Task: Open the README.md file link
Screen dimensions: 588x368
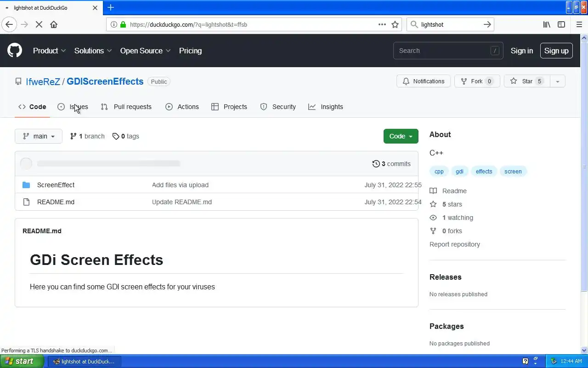Action: (56, 202)
